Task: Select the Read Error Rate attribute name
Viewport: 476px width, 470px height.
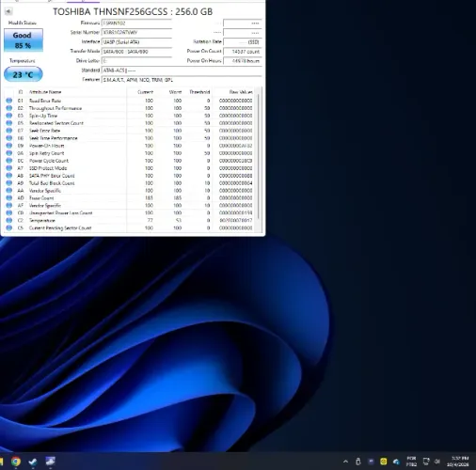Action: tap(45, 101)
